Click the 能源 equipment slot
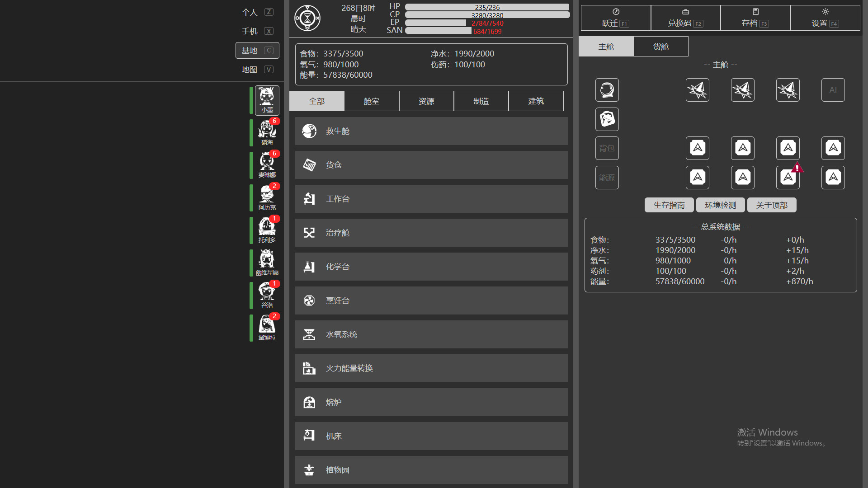868x488 pixels. click(607, 178)
